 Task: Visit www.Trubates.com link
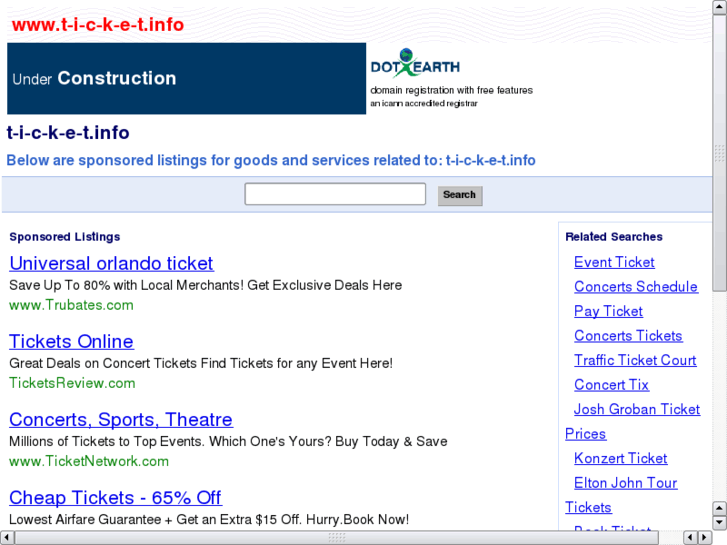pos(71,305)
